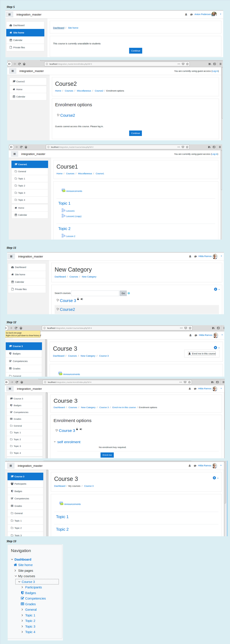Open gear menu above Enrol me in this course
Viewport: 230px width, 644px height.
[x=216, y=348]
